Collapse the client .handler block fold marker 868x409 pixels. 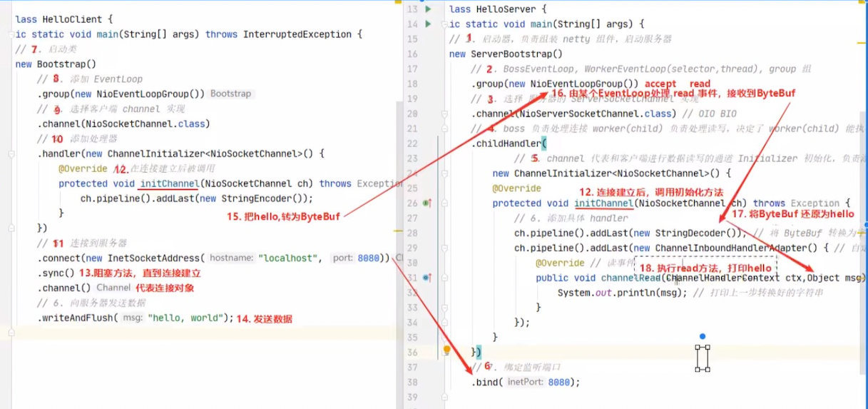point(11,153)
